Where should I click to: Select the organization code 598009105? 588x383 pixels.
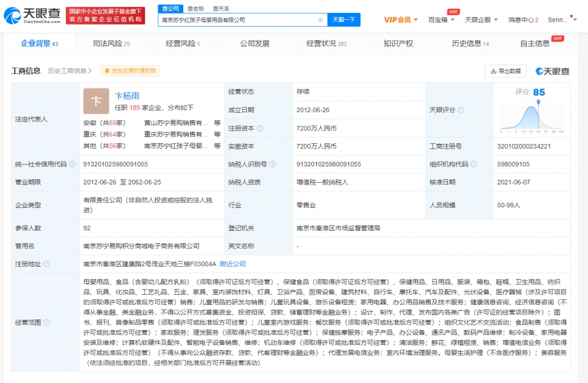point(513,164)
